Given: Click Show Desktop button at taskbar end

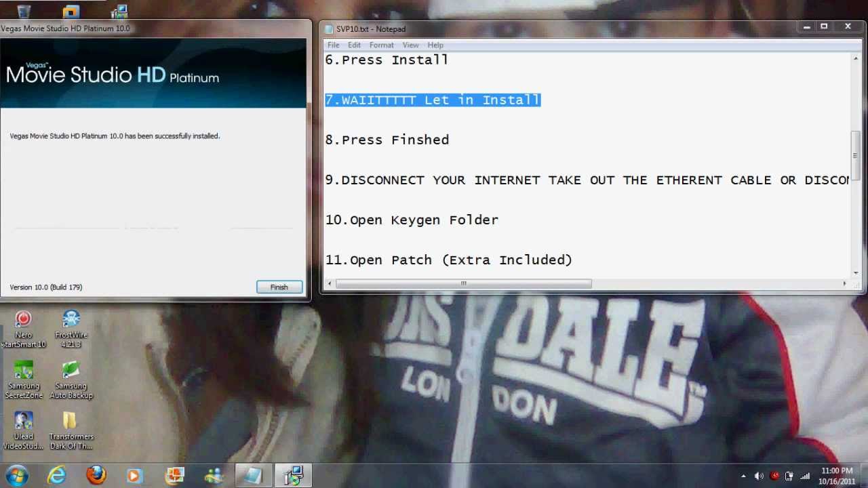Looking at the screenshot, I should tap(863, 476).
